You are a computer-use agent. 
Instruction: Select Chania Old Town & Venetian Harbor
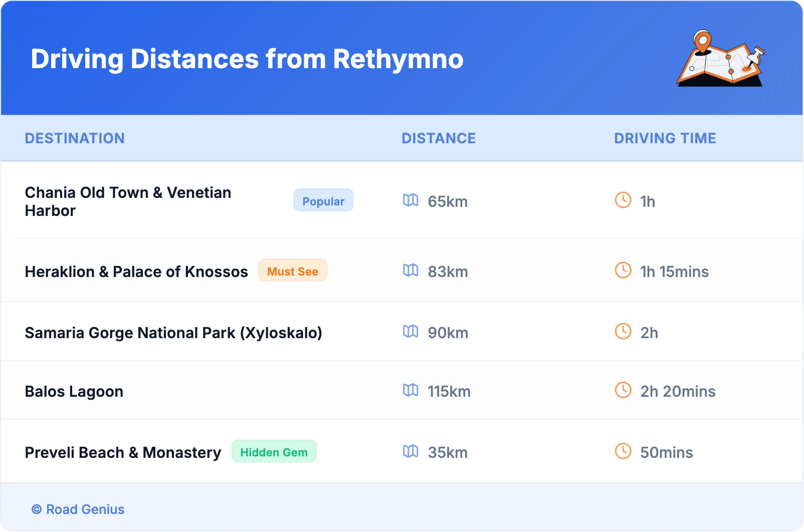tap(128, 201)
